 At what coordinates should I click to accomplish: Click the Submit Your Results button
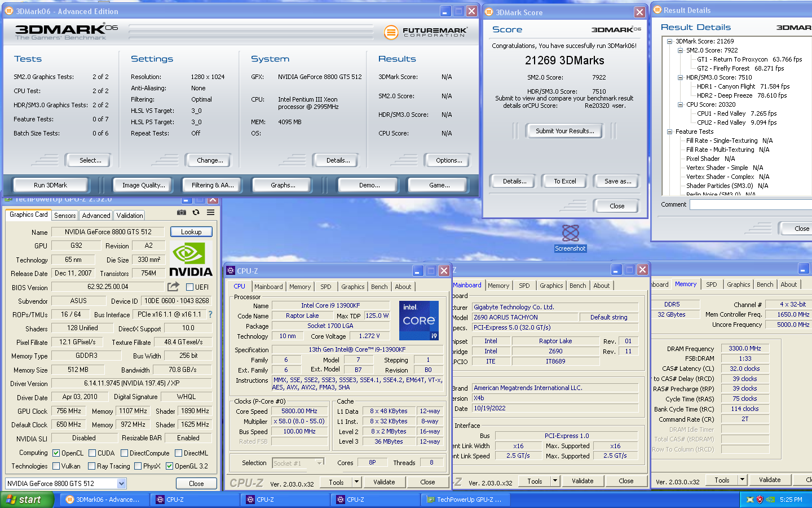(564, 131)
